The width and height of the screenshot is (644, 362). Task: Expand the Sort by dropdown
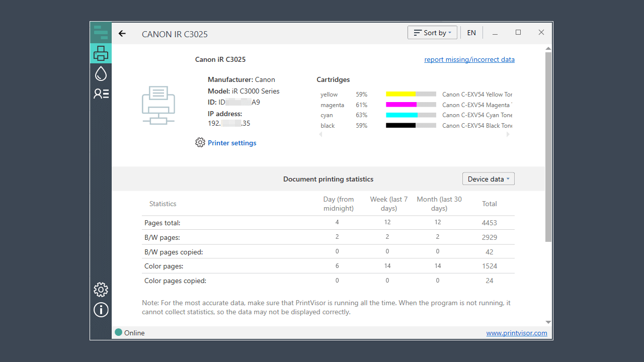pyautogui.click(x=432, y=33)
